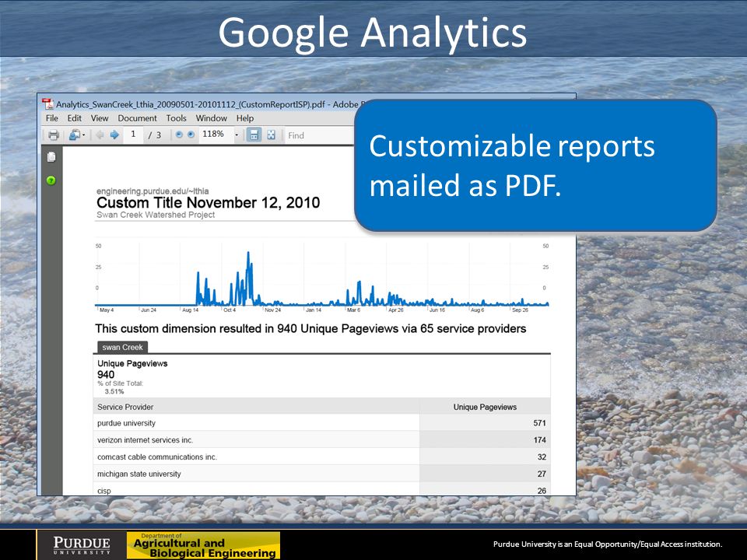Click the 940 Unique Pageviews summary sentence
This screenshot has height=560, width=747.
tap(310, 328)
